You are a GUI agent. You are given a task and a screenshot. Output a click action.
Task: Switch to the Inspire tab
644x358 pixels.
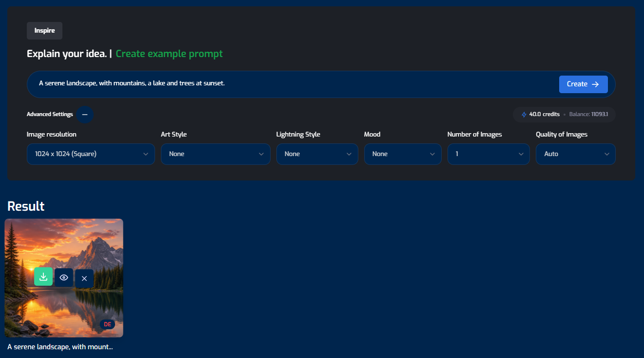44,31
